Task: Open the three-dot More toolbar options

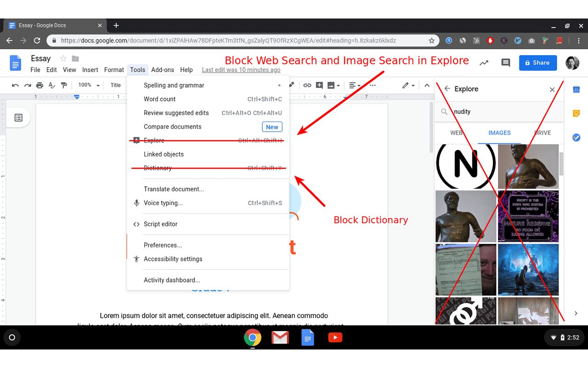Action: coord(373,85)
